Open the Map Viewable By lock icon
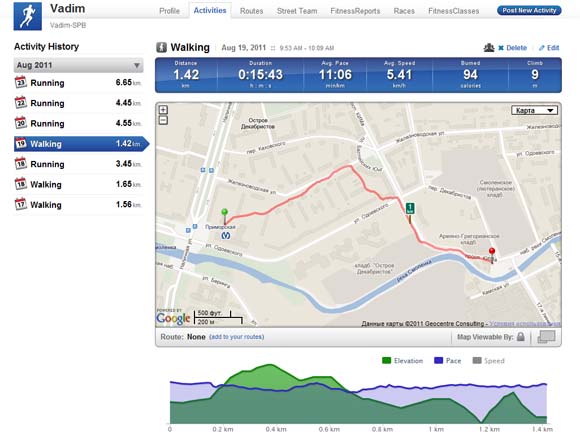The image size is (580, 436). point(521,337)
